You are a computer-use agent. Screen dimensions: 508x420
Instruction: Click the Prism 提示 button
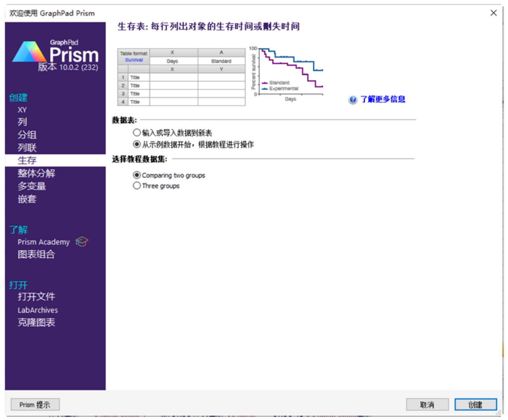(x=35, y=405)
